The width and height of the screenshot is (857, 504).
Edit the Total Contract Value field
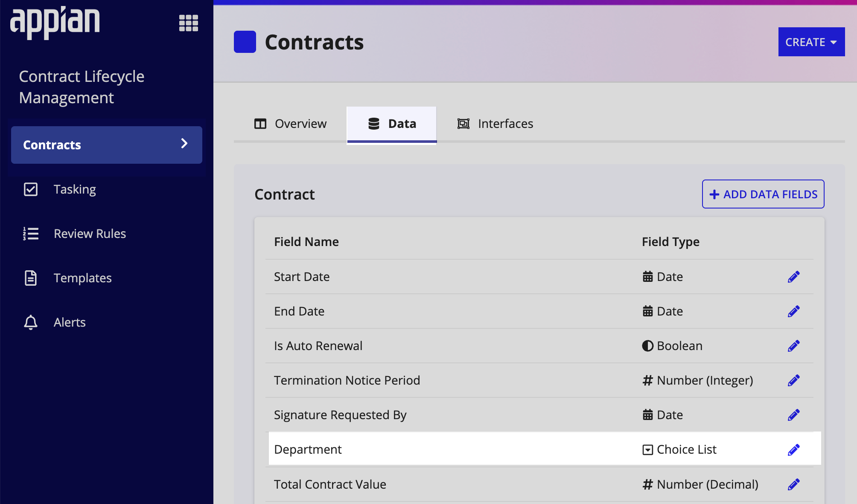coord(794,484)
